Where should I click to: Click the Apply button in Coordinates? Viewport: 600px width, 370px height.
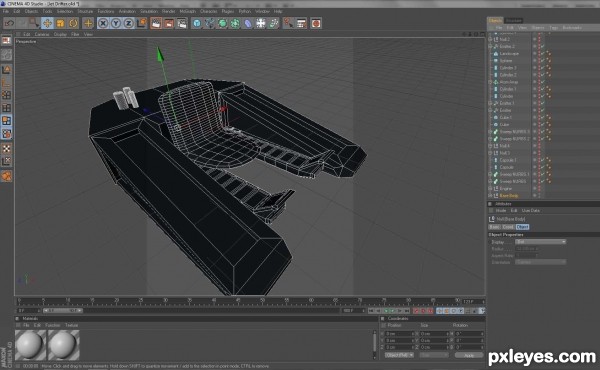[469, 355]
